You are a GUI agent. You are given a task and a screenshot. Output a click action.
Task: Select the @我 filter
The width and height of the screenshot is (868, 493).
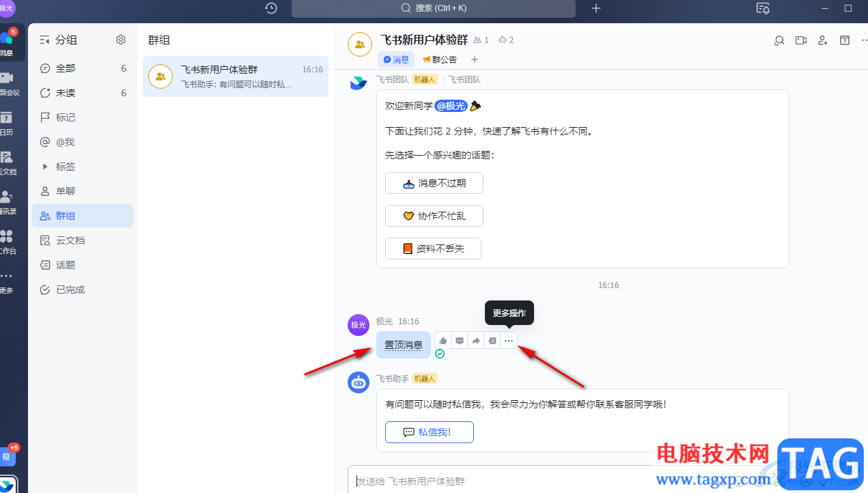83,142
